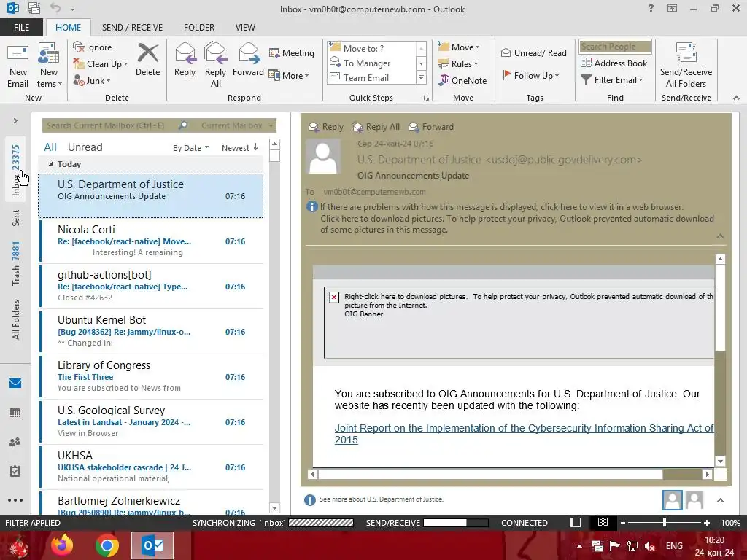Click the ribbon Forward button

point(248,60)
